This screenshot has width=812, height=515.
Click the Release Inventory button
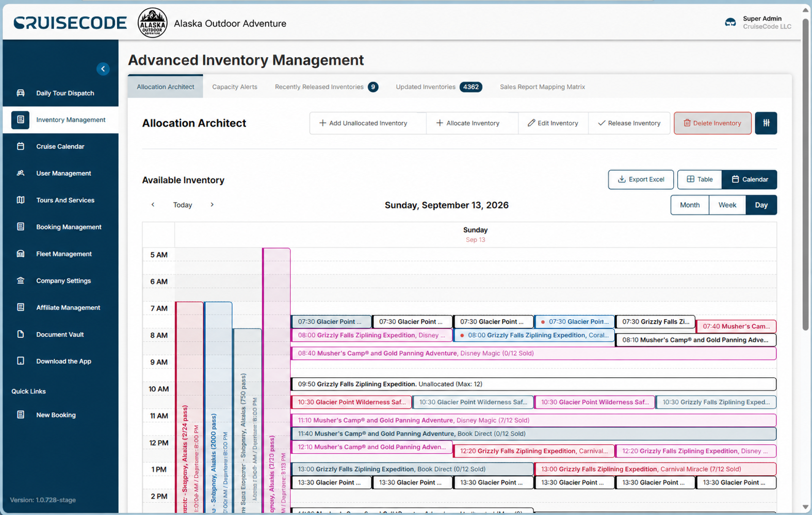629,123
